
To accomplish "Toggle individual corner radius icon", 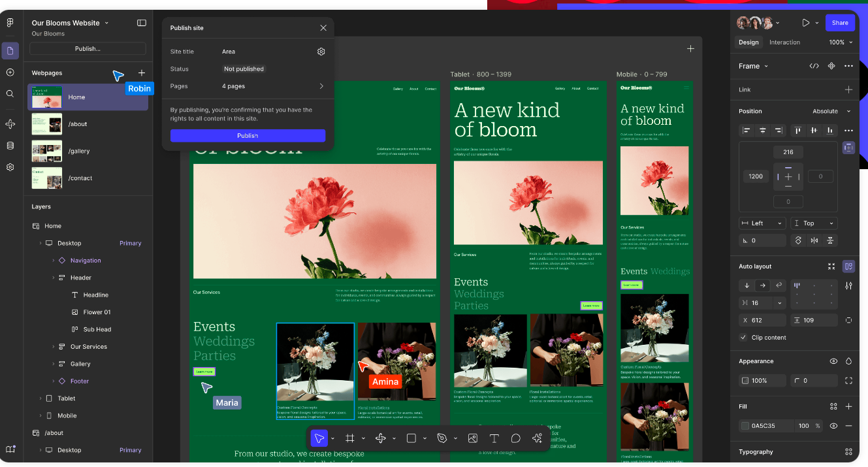I will [848, 381].
